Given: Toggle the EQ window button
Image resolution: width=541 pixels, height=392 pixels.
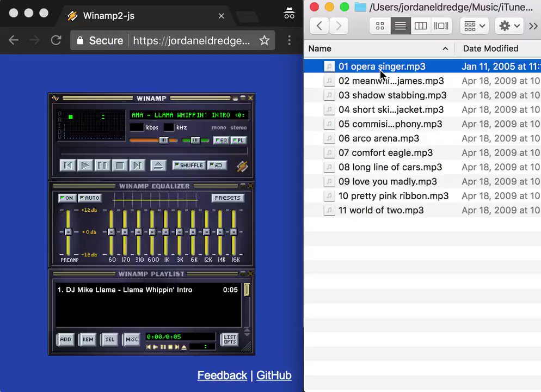Looking at the screenshot, I should (x=221, y=140).
